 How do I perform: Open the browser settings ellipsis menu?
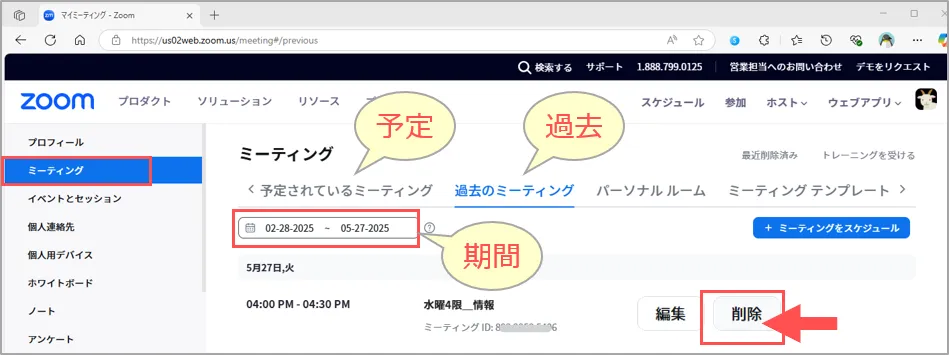917,41
